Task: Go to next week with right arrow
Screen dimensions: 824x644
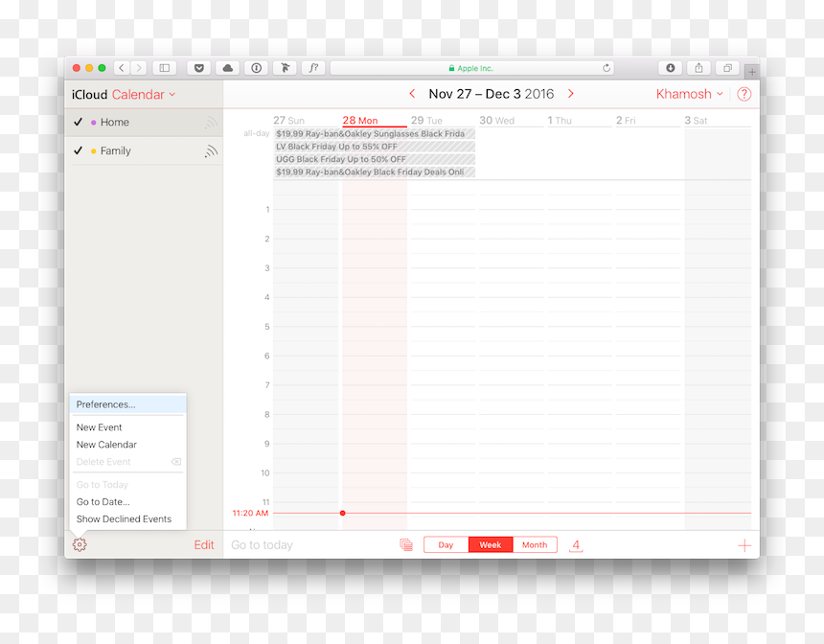Action: 571,94
